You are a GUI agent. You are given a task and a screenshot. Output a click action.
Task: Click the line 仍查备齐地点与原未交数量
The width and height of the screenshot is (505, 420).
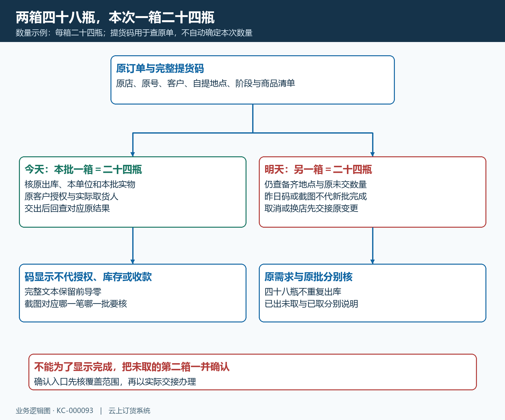[316, 184]
